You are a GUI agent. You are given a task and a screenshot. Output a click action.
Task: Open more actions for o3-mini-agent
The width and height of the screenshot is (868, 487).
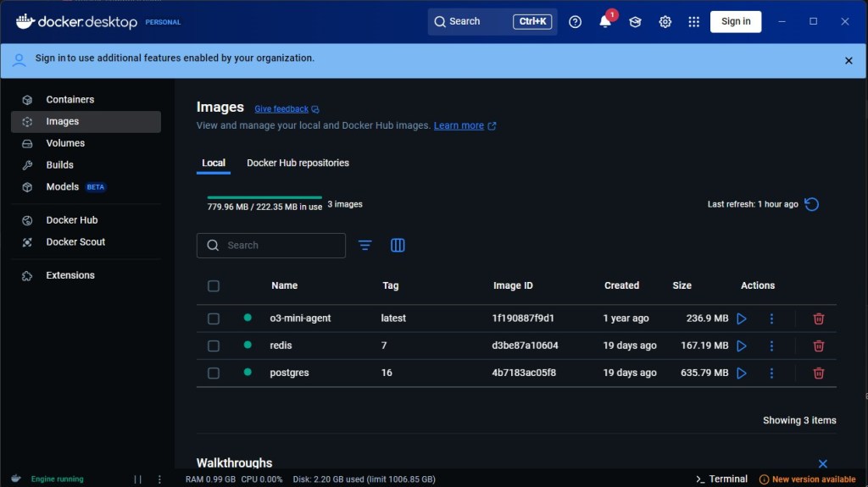point(771,318)
